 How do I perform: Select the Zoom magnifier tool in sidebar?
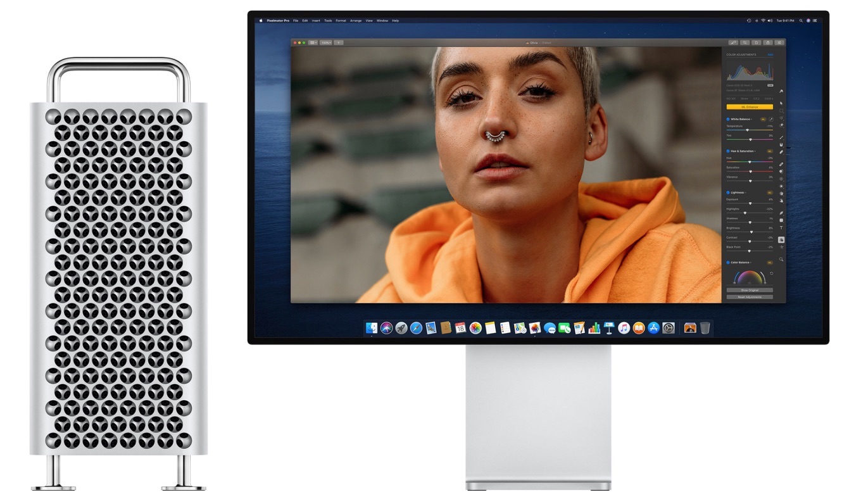click(x=781, y=260)
